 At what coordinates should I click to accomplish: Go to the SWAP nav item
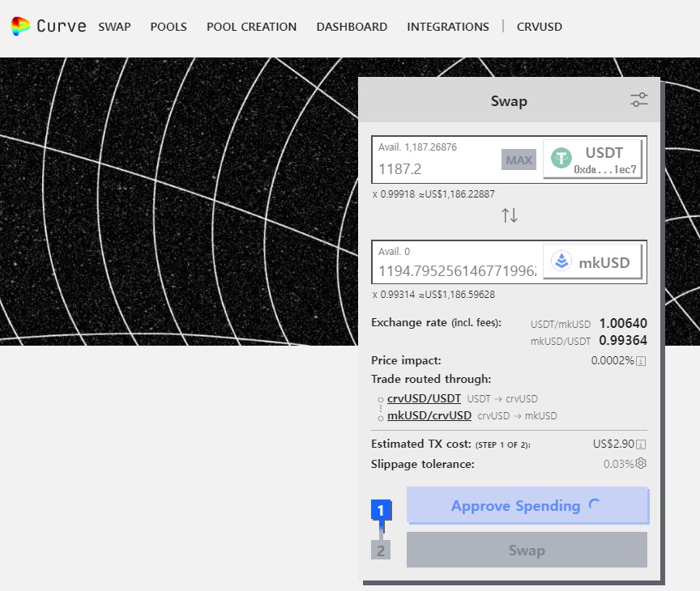pyautogui.click(x=114, y=27)
